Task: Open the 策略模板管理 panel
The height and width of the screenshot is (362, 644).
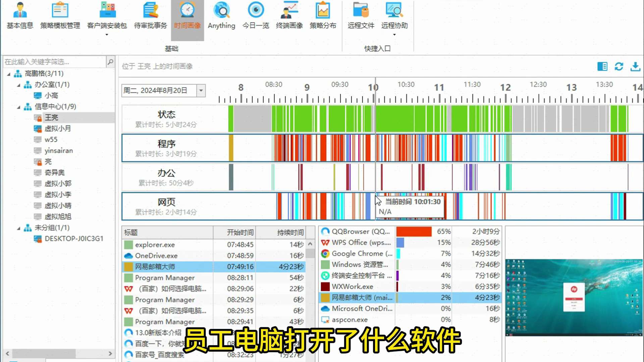Action: click(x=60, y=15)
